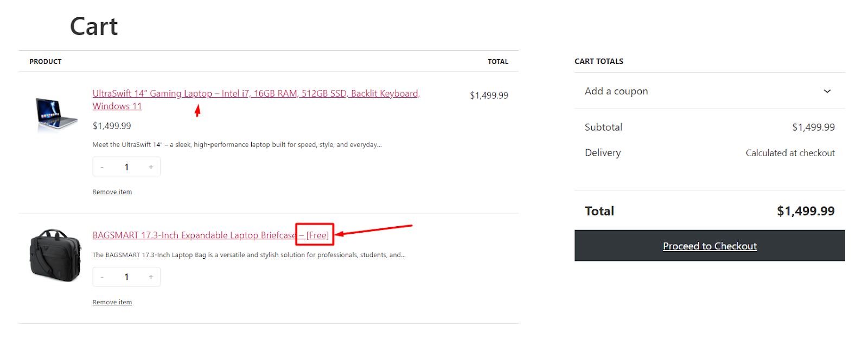Remove the UltraSwift laptop item from cart
The width and height of the screenshot is (868, 339).
pos(112,192)
